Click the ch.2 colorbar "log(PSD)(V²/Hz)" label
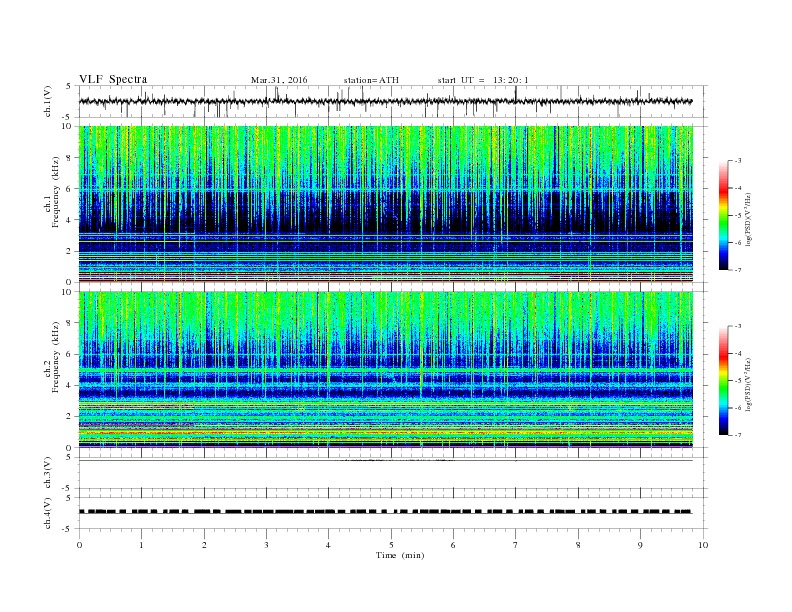 pos(748,384)
